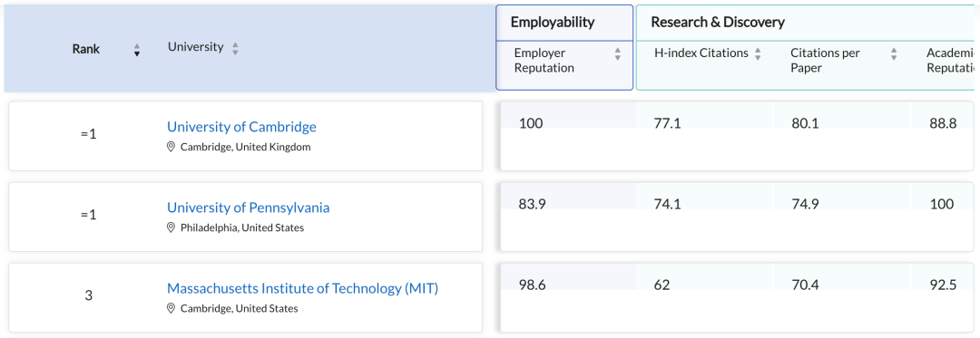Select MIT's rank 3 row card
Screen dimensions: 980x338
click(x=245, y=297)
